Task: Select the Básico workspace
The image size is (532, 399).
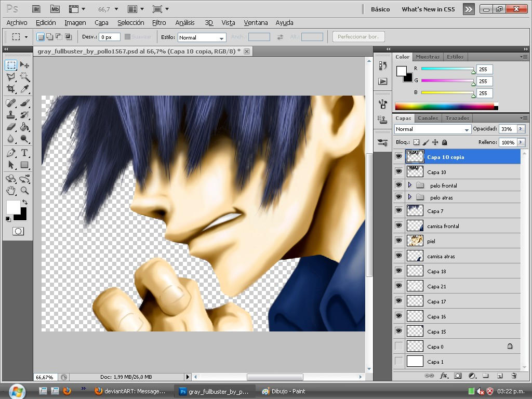Action: (380, 9)
